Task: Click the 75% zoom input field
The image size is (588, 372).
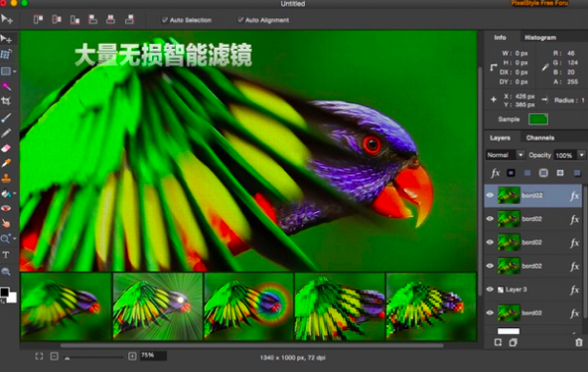Action: [x=153, y=356]
